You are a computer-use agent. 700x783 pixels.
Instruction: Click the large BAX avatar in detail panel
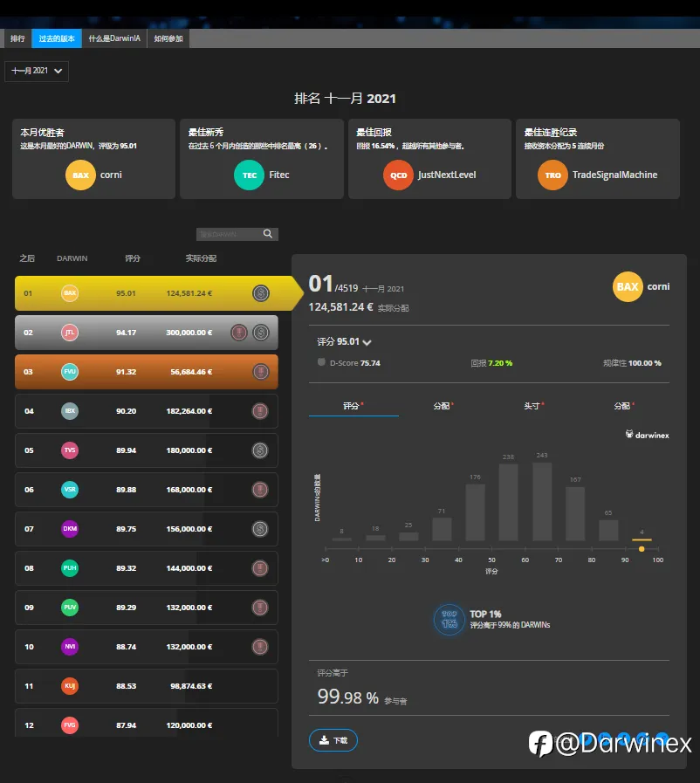point(628,286)
